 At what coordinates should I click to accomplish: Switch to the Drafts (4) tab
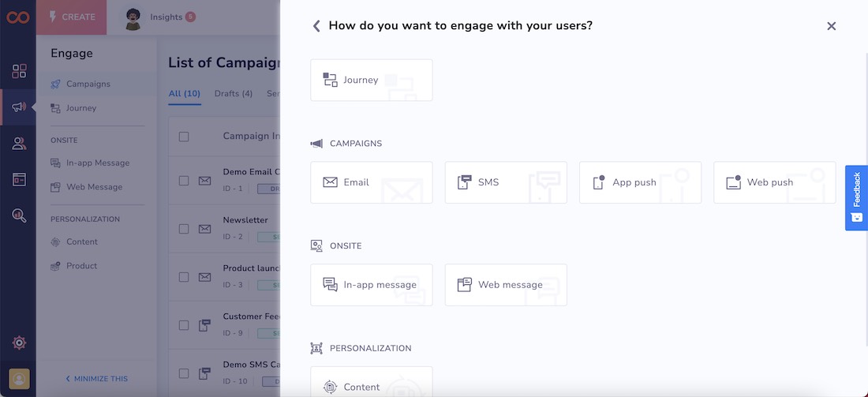234,93
